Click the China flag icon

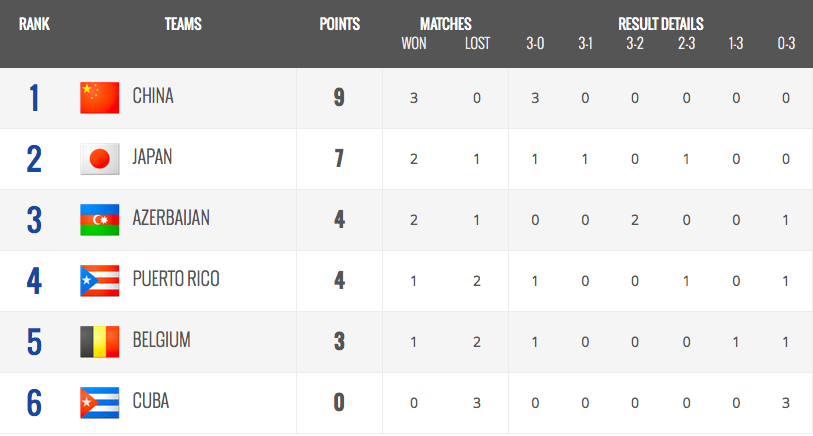100,97
